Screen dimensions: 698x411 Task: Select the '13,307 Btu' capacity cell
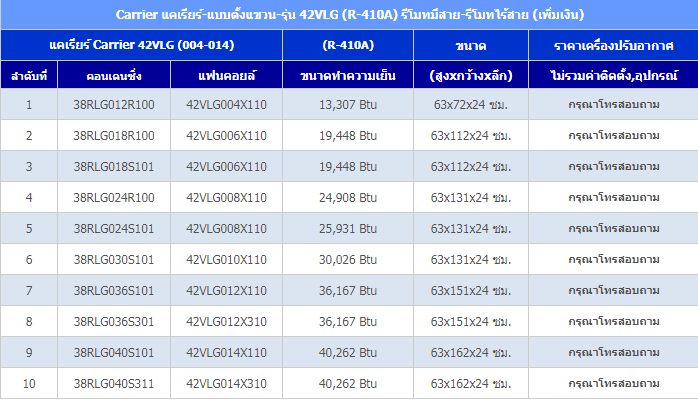coord(348,105)
